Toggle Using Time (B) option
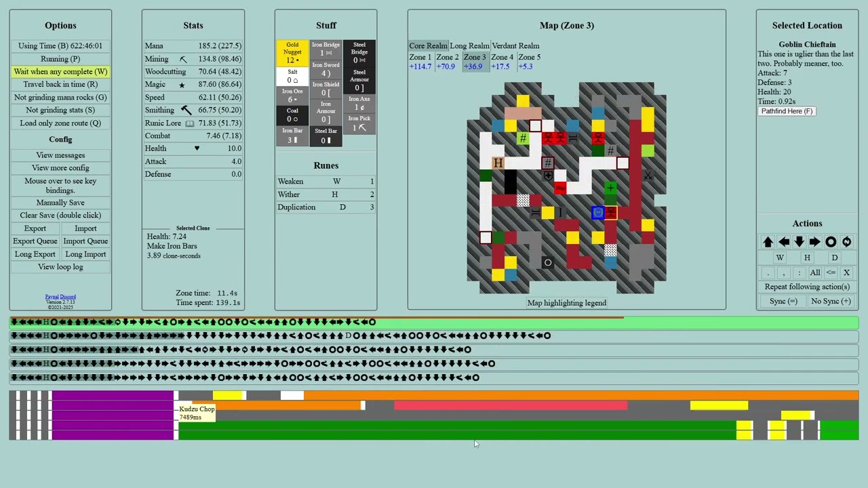Screen dimensions: 868x488 [x=60, y=46]
